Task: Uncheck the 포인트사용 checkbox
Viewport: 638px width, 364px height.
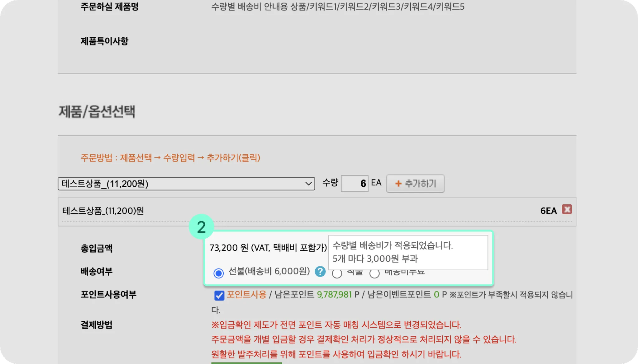Action: (x=219, y=295)
